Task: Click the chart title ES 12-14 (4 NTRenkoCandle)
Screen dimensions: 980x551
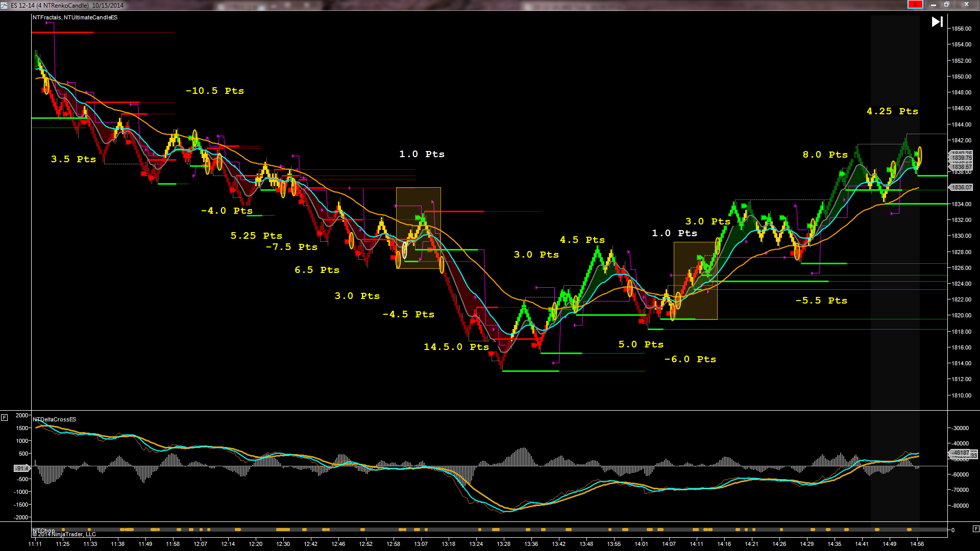Action: tap(50, 5)
